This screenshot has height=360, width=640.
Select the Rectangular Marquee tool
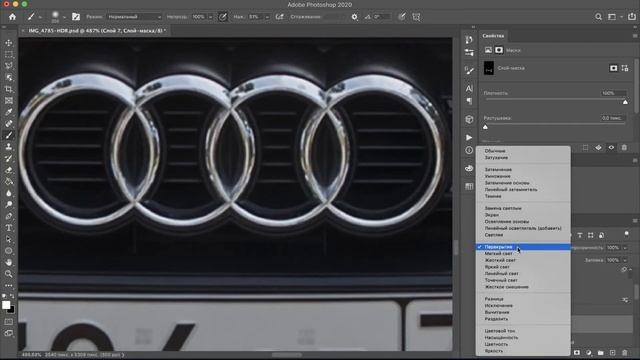(9, 54)
